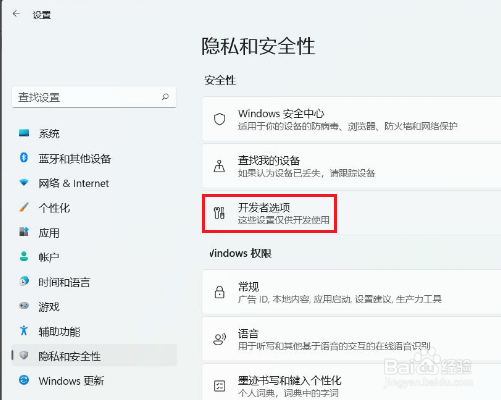Open 个性化 settings page
Image resolution: width=501 pixels, height=400 pixels.
94,208
